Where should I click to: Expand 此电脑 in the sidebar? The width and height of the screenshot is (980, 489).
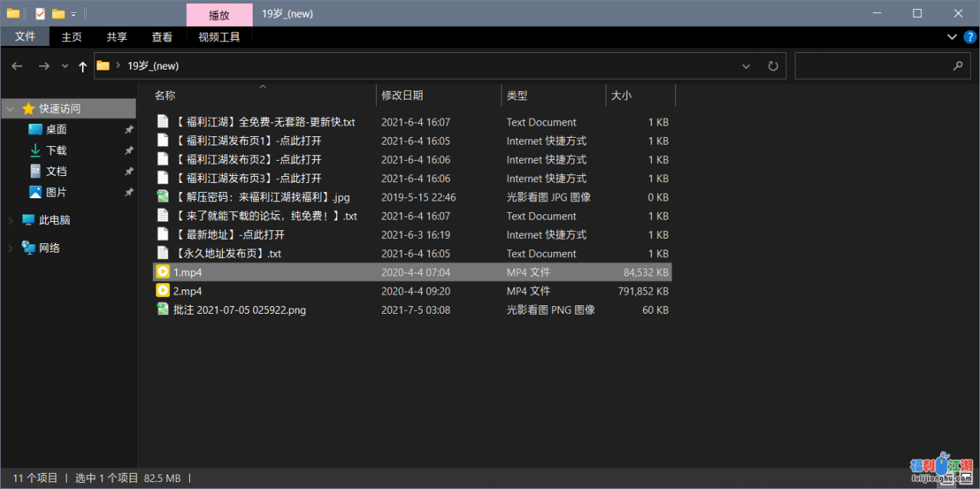coord(11,220)
